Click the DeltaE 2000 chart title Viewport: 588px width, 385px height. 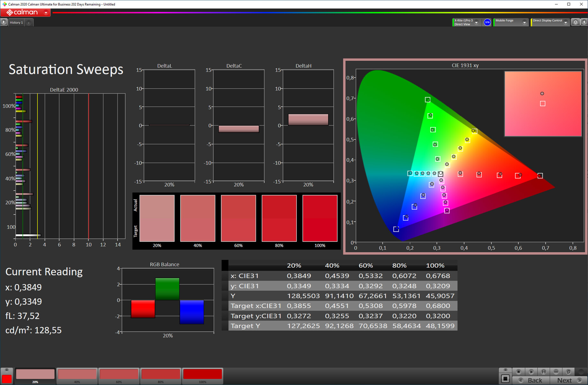(64, 90)
